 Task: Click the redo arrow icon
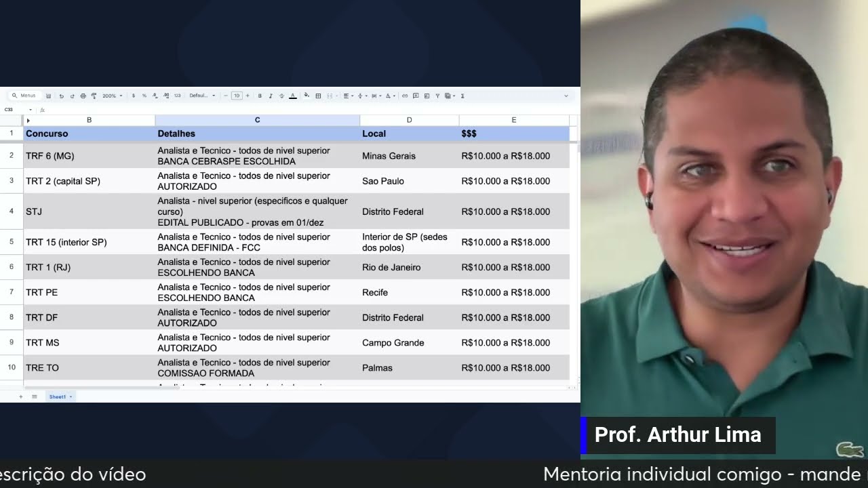pyautogui.click(x=72, y=96)
